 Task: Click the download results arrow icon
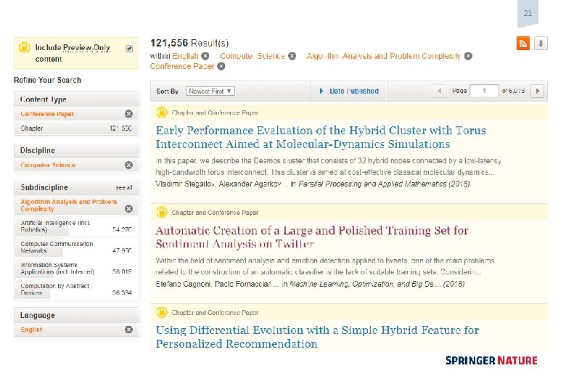[540, 44]
